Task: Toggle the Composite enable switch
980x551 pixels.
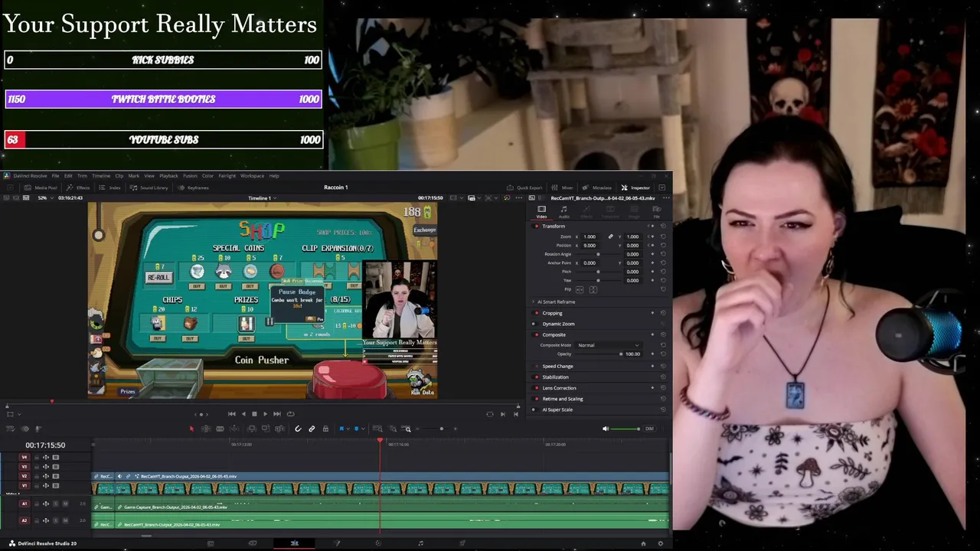Action: click(x=535, y=334)
